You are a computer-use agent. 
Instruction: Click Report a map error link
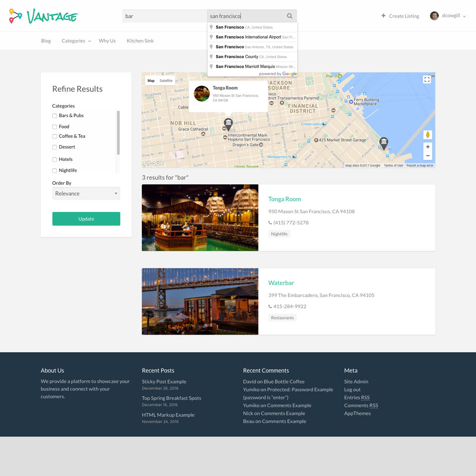coord(420,166)
